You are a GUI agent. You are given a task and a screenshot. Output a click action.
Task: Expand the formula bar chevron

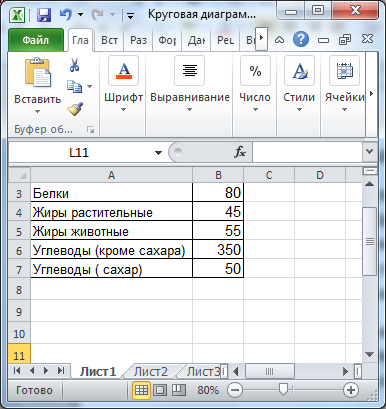tap(369, 152)
